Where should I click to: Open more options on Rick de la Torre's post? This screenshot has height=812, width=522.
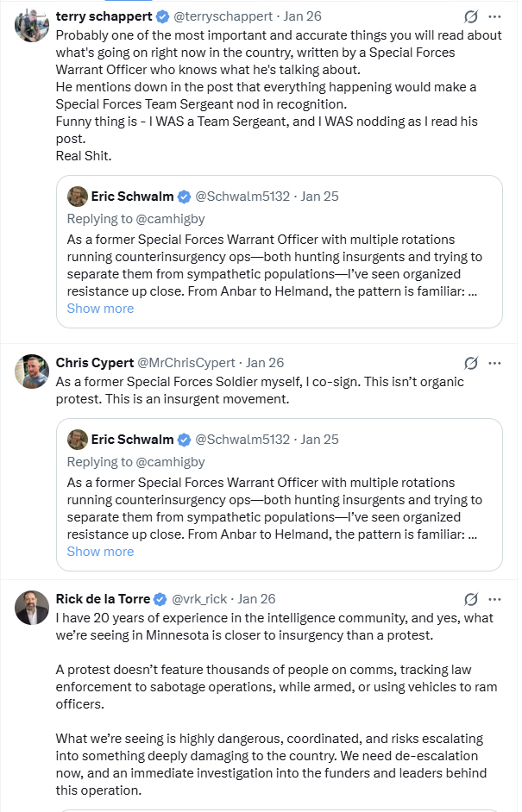pyautogui.click(x=494, y=599)
